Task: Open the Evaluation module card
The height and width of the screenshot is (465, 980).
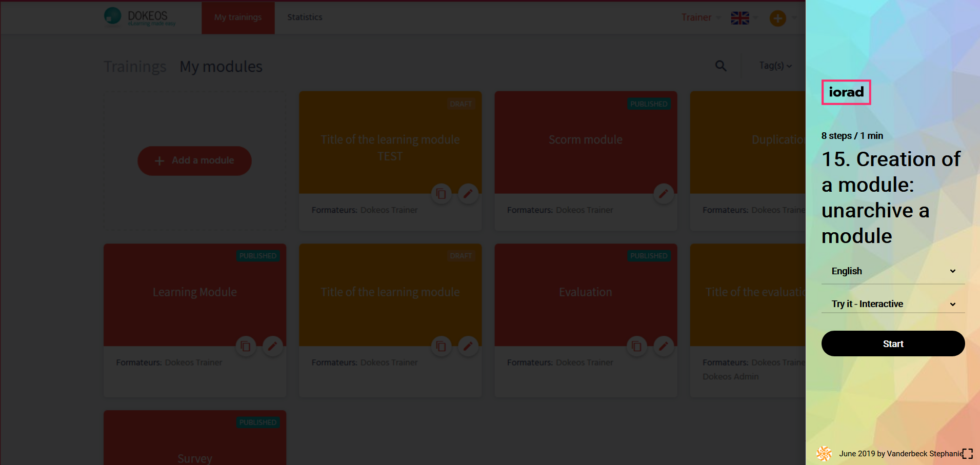Action: click(585, 292)
